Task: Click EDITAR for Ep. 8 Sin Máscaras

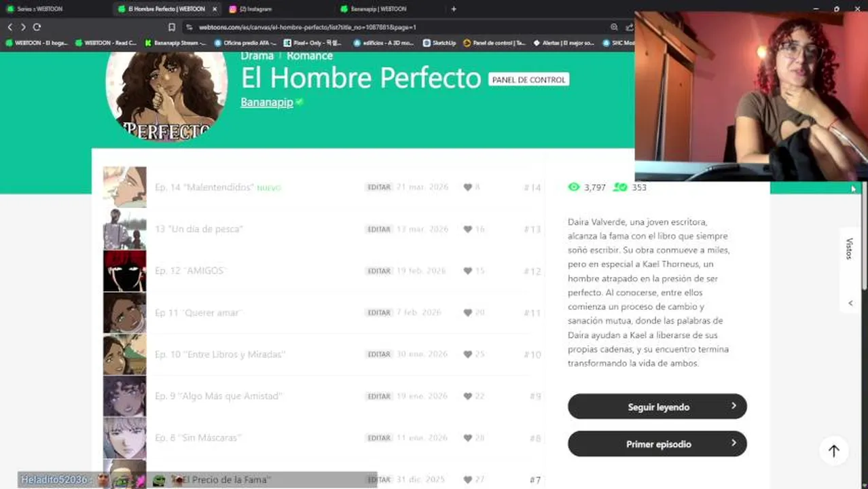Action: [378, 438]
